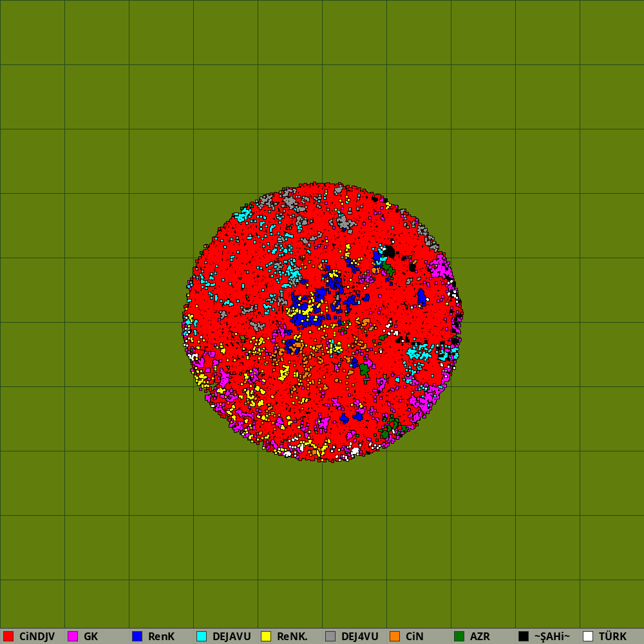This screenshot has width=644, height=644.
Task: Click the orange CiN color swatch
Action: tap(395, 636)
